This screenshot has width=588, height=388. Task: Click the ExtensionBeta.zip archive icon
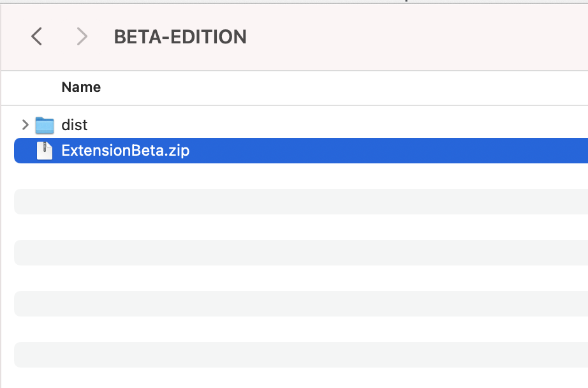[x=45, y=151]
